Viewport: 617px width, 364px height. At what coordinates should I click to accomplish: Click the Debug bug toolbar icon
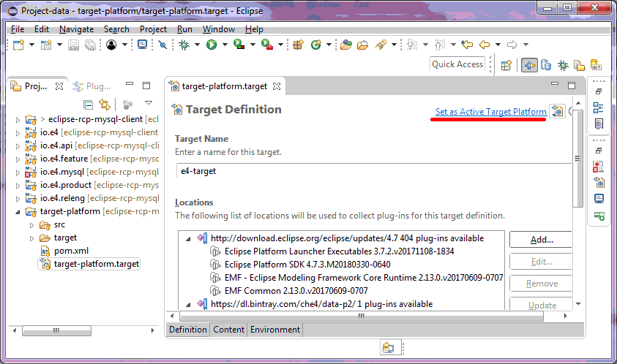tap(184, 45)
